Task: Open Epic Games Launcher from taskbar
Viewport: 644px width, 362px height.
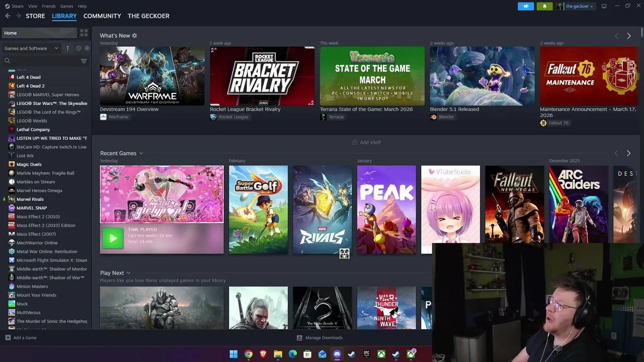Action: coord(366,354)
